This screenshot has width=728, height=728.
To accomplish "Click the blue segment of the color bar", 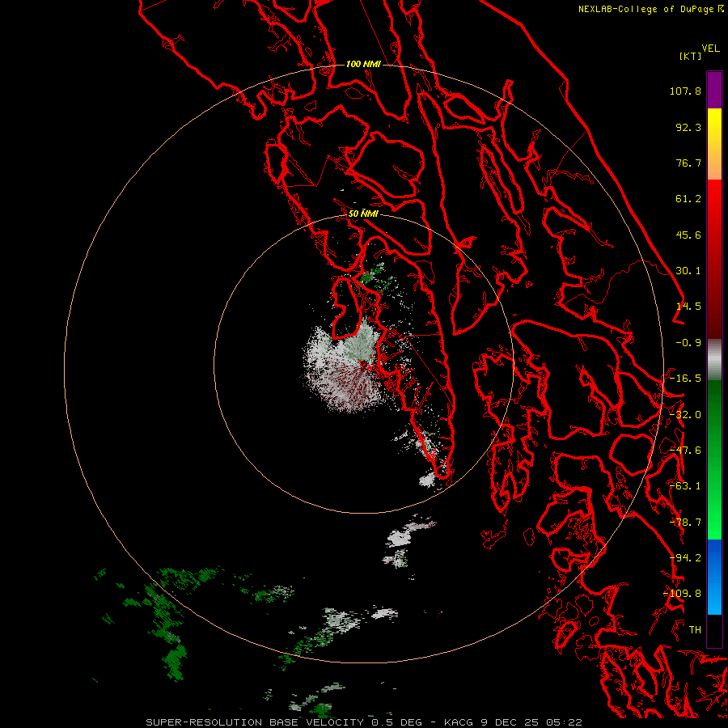I will tap(714, 577).
